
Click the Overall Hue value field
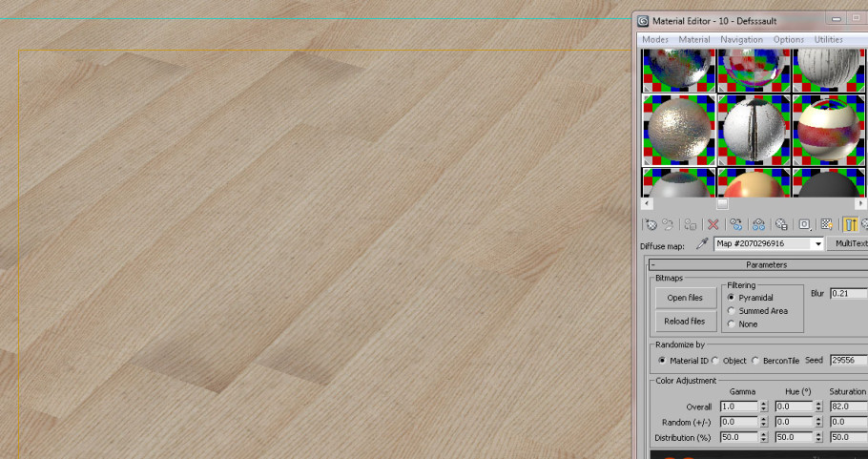point(794,407)
